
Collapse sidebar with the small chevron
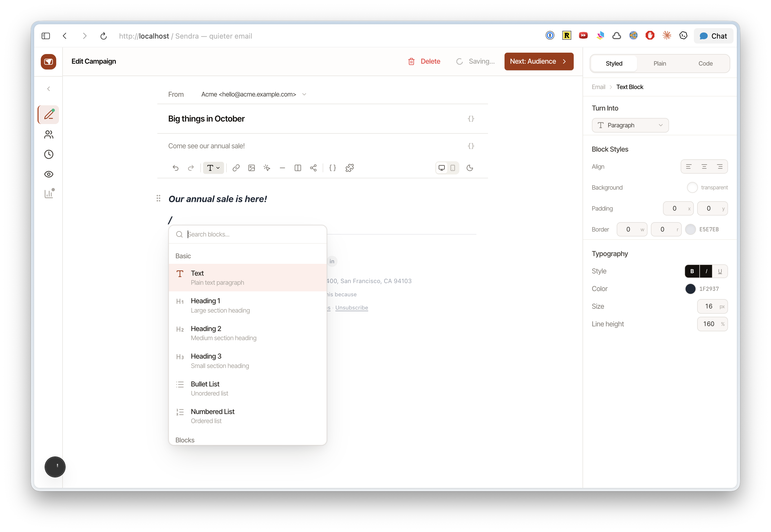tap(49, 89)
